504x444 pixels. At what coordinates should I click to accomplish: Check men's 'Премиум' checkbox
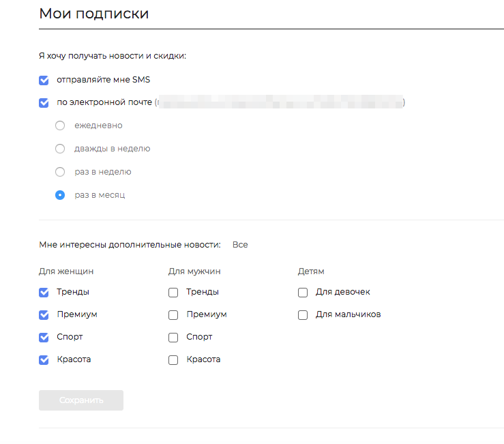click(173, 314)
